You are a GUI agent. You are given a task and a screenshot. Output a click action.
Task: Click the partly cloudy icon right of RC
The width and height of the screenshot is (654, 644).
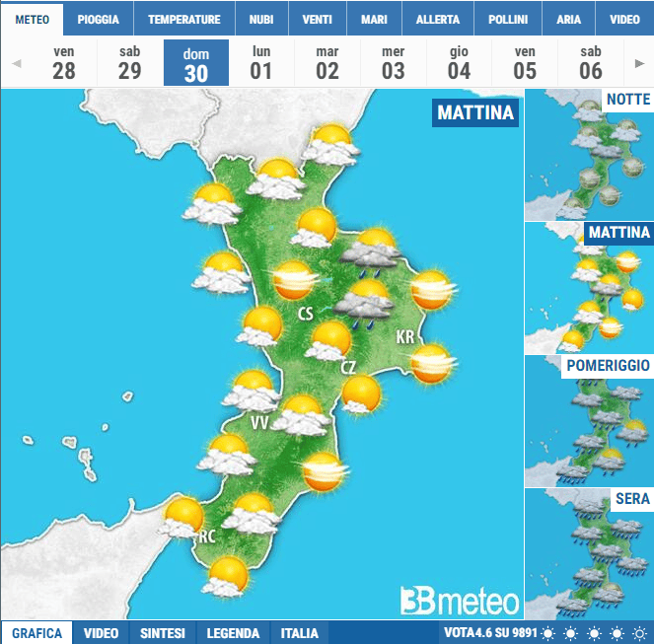point(252,514)
